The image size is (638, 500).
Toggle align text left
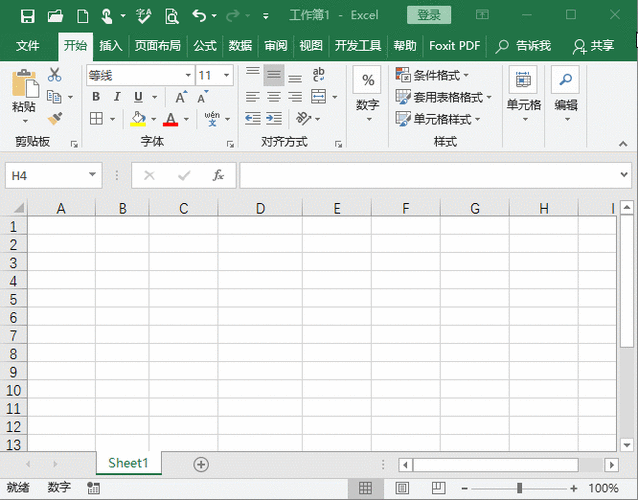(x=253, y=97)
